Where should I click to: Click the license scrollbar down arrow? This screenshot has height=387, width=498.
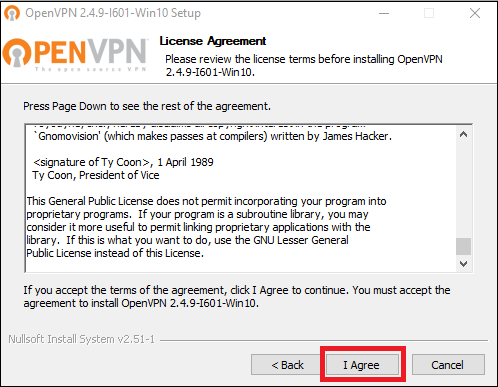coord(463,264)
